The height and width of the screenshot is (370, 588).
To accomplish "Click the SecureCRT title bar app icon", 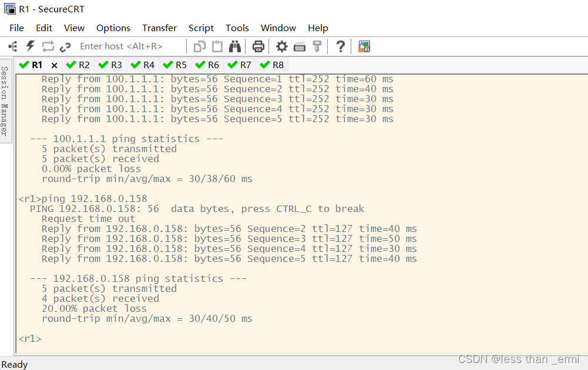I will [x=10, y=9].
